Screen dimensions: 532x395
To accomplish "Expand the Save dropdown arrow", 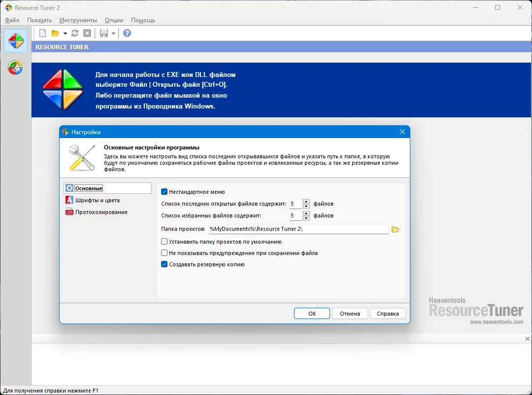I will 113,33.
